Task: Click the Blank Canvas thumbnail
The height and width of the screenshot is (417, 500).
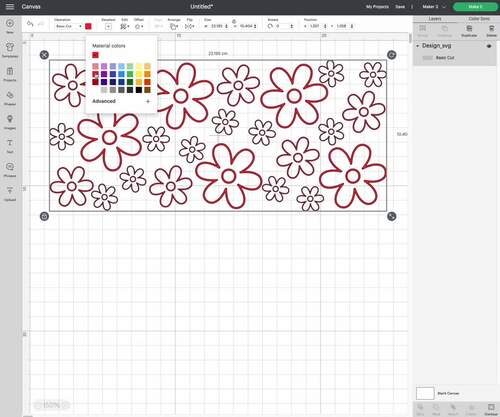Action: [425, 393]
